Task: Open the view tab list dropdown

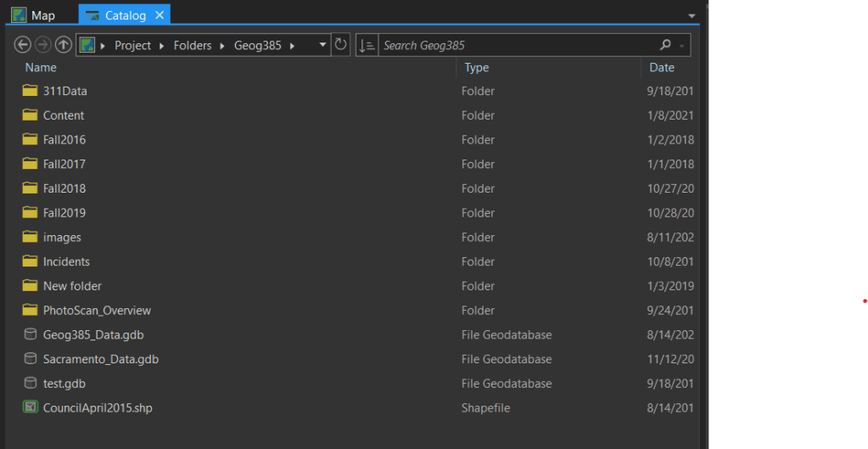Action: pyautogui.click(x=692, y=15)
